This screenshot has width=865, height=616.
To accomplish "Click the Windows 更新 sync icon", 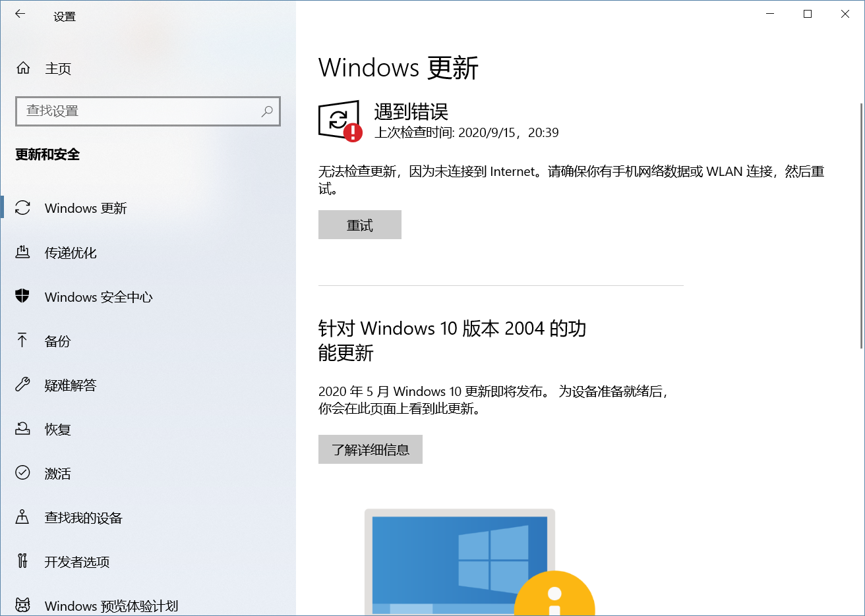I will (22, 208).
